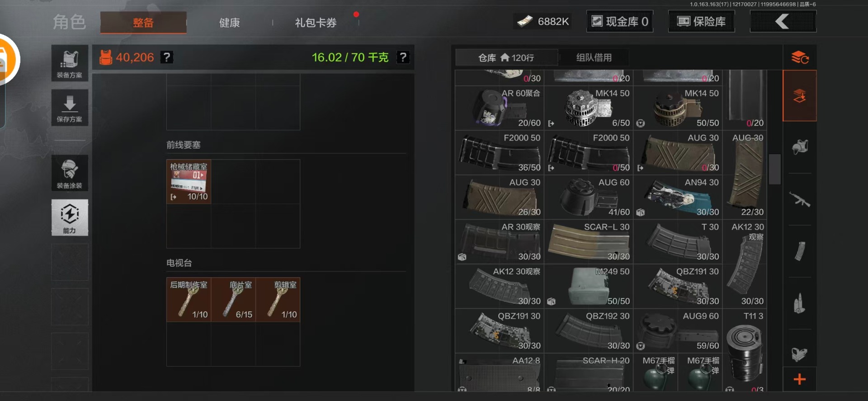Select the 底片室 key
This screenshot has height=401, width=868.
pos(233,300)
